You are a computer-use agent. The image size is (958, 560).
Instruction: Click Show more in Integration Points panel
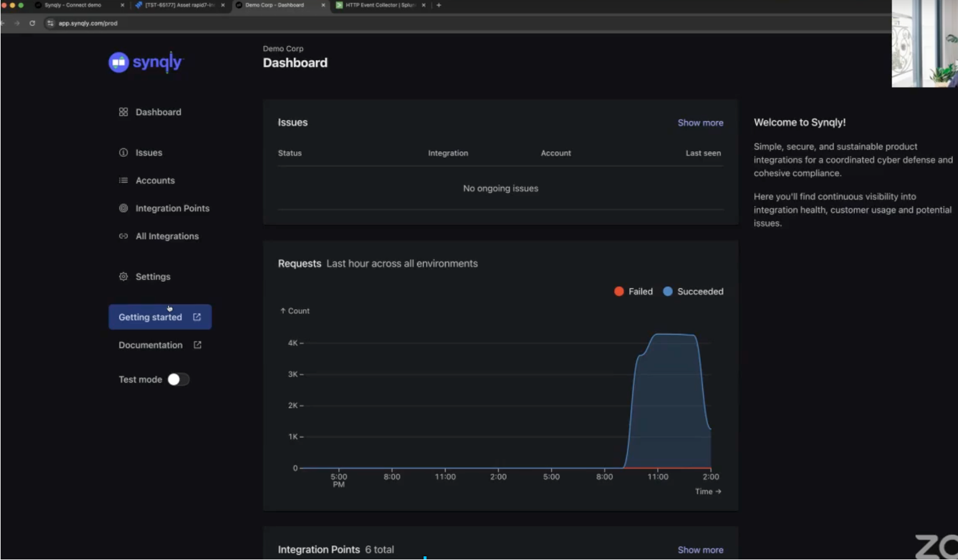pos(700,550)
